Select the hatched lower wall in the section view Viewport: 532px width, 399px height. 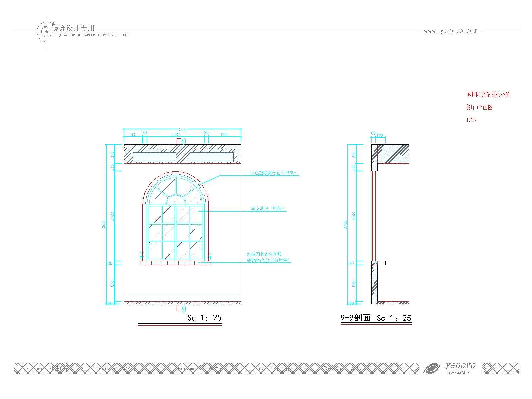(x=375, y=283)
